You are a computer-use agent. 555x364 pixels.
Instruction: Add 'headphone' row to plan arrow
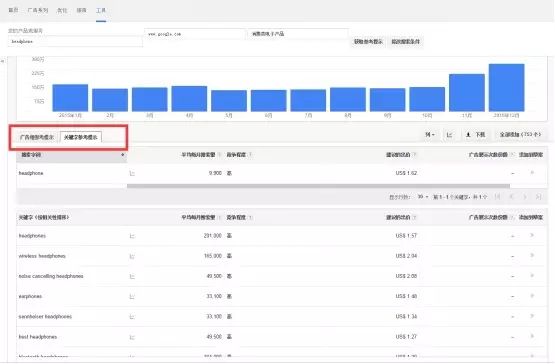coord(532,173)
